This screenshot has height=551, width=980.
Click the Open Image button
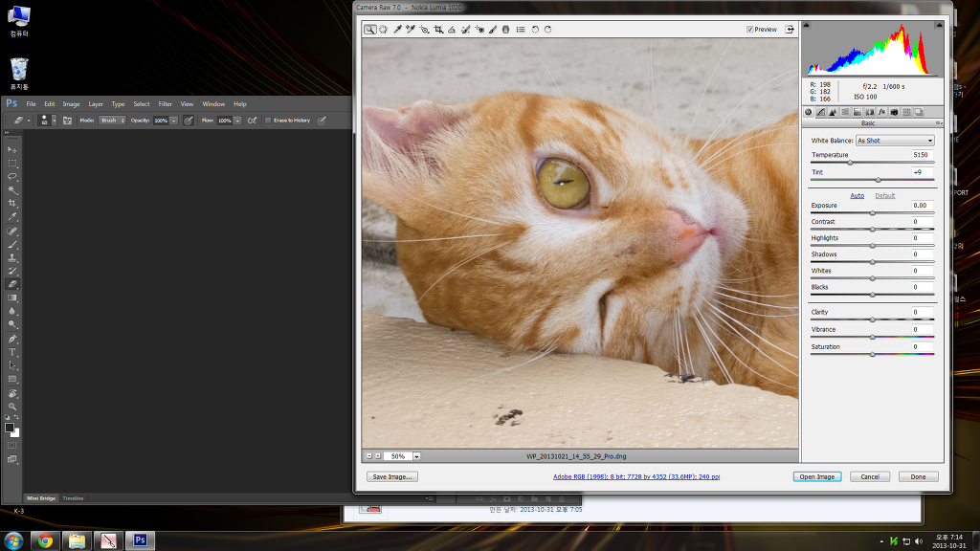[x=816, y=476]
